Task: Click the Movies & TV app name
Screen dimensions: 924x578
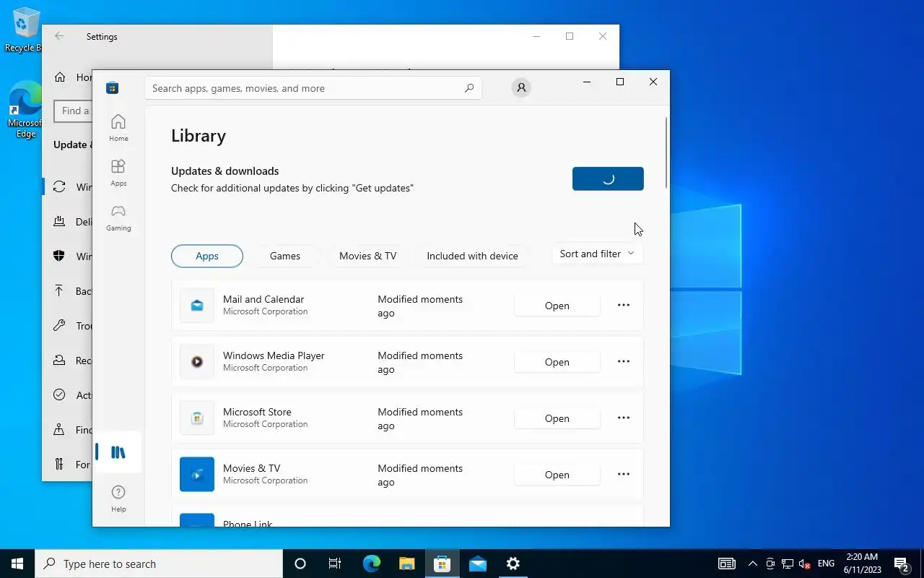Action: coord(251,468)
